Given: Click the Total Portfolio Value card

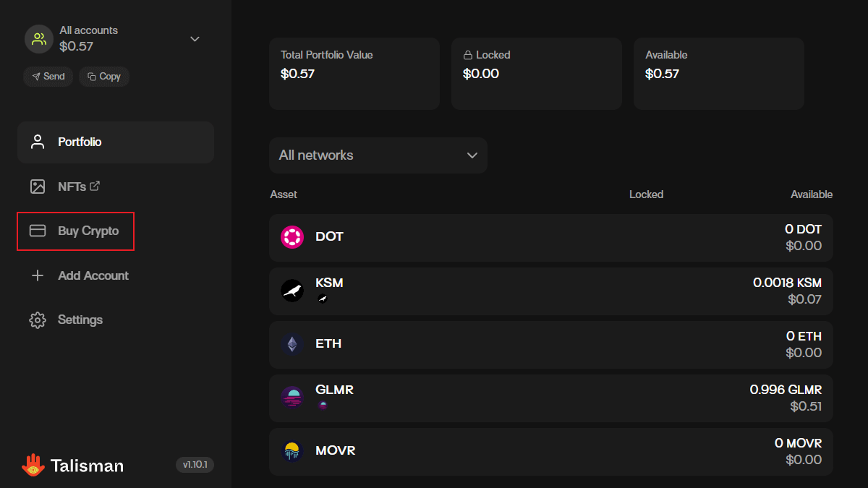Looking at the screenshot, I should (354, 74).
